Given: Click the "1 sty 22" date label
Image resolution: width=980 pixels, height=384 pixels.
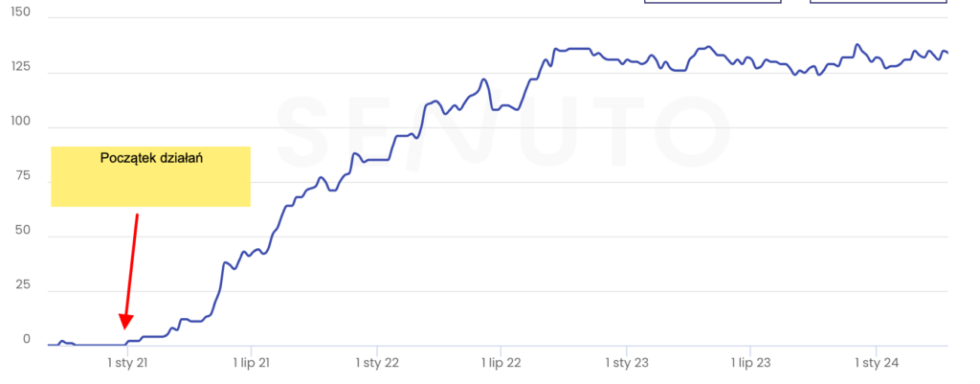Looking at the screenshot, I should tap(377, 363).
